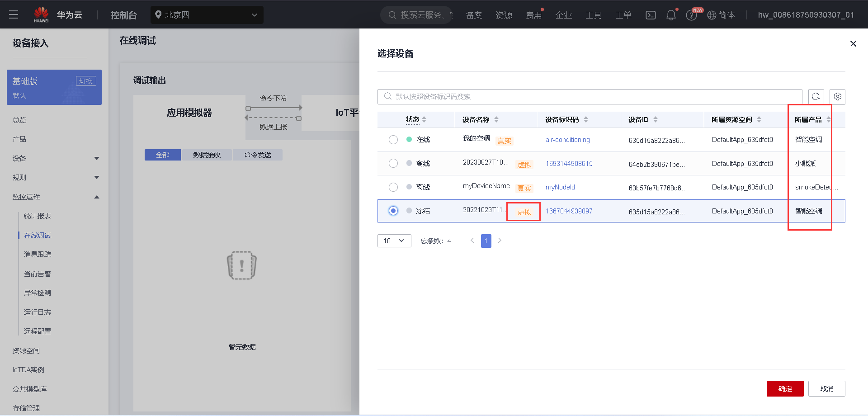Click 控制台 in the top menu

pyautogui.click(x=124, y=14)
